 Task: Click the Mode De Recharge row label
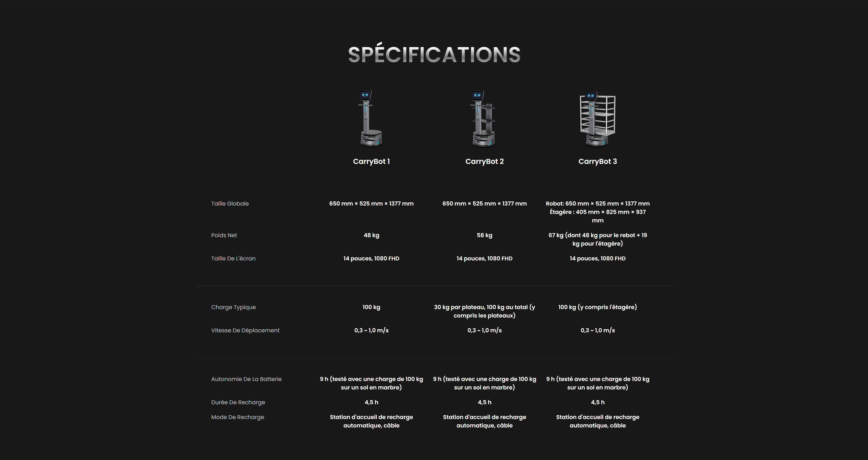coord(237,417)
